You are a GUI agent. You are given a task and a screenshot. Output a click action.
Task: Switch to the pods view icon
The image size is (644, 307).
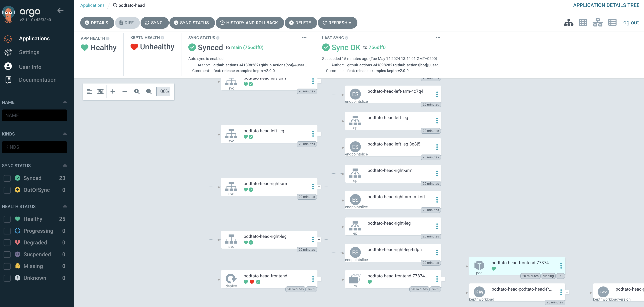click(583, 22)
